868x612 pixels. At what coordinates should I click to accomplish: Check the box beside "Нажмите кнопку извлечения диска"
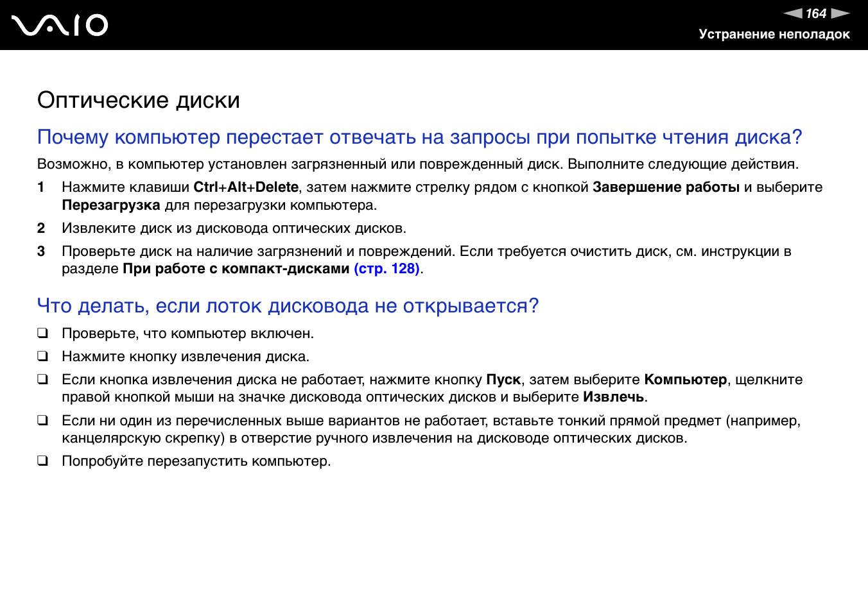tap(42, 356)
